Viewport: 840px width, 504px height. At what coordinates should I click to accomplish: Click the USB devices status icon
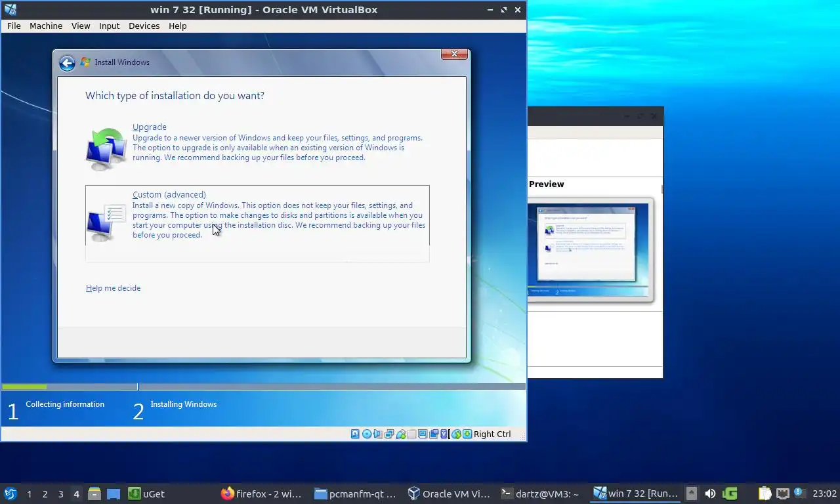(400, 434)
